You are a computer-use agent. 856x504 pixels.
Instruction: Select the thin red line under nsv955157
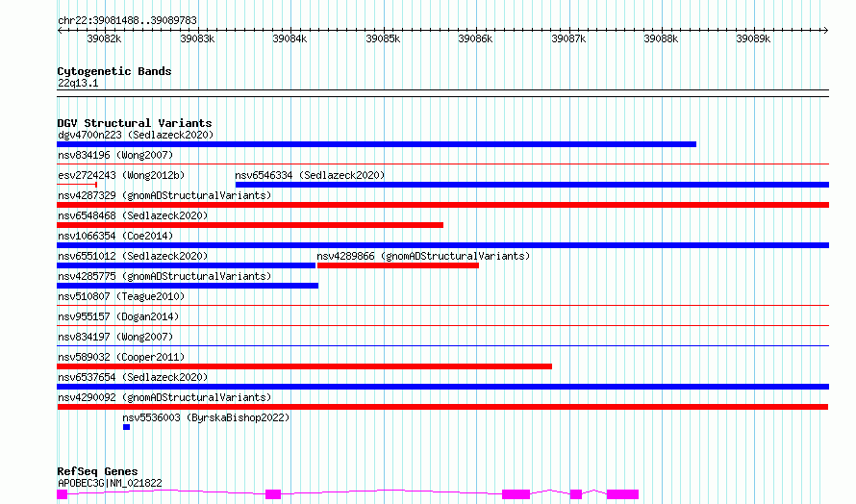(x=442, y=325)
